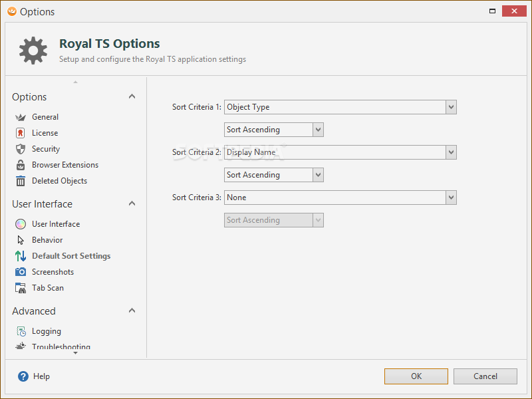Go to the Tab Scan page
The image size is (532, 399).
tap(48, 288)
